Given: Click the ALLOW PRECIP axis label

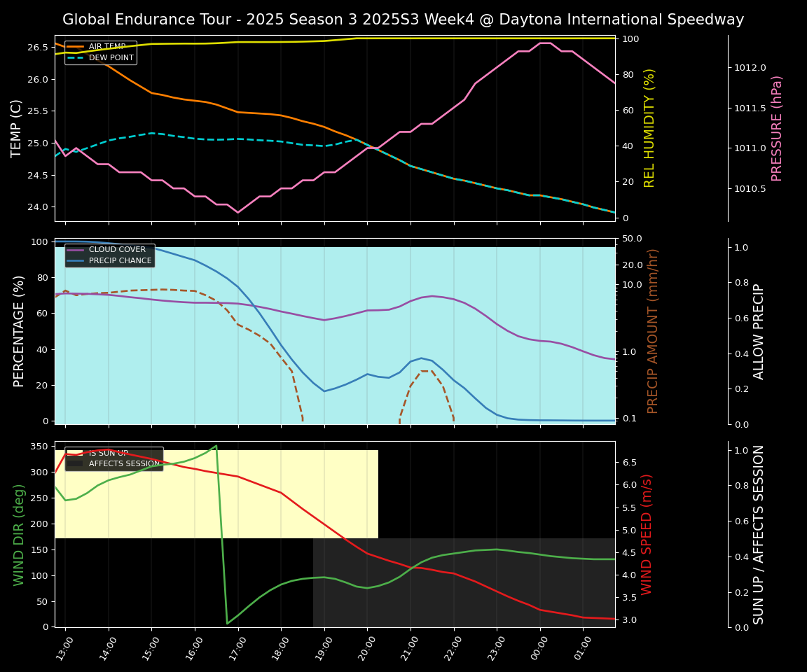Looking at the screenshot, I should (759, 332).
